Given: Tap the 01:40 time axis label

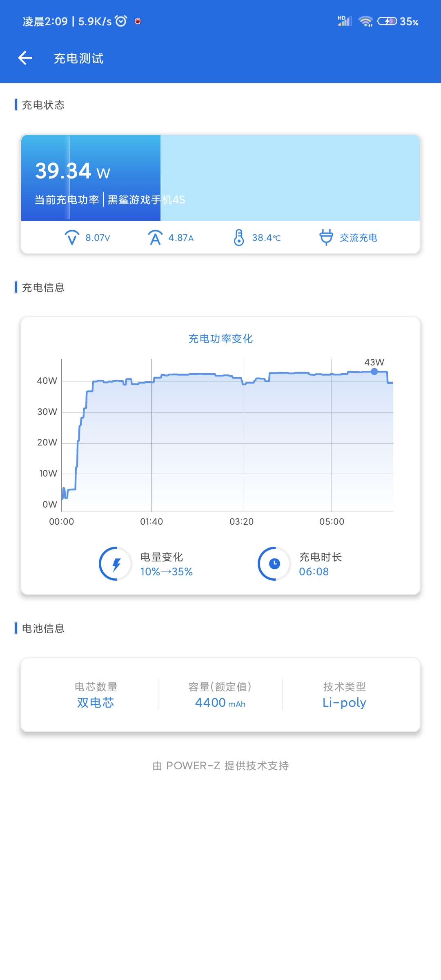Looking at the screenshot, I should (x=151, y=521).
